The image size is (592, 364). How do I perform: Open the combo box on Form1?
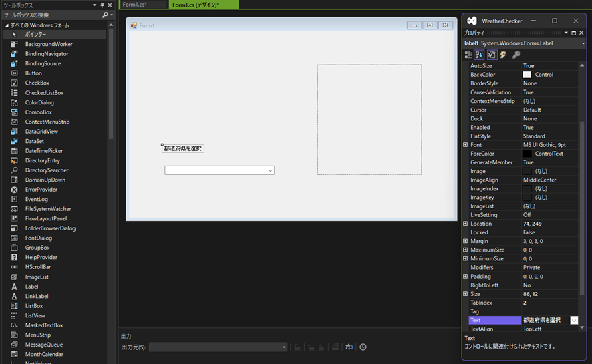coord(270,170)
